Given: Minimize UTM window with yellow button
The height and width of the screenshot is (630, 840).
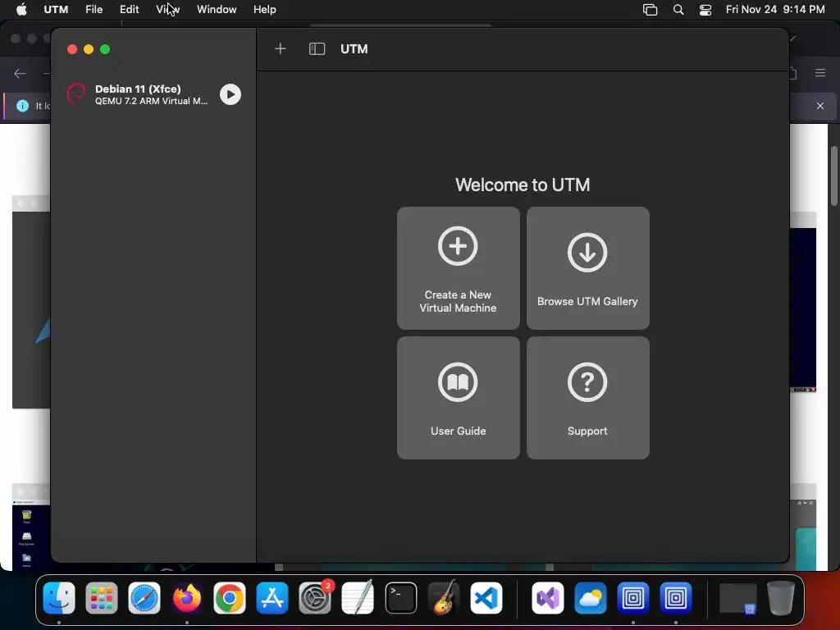Looking at the screenshot, I should tap(89, 49).
